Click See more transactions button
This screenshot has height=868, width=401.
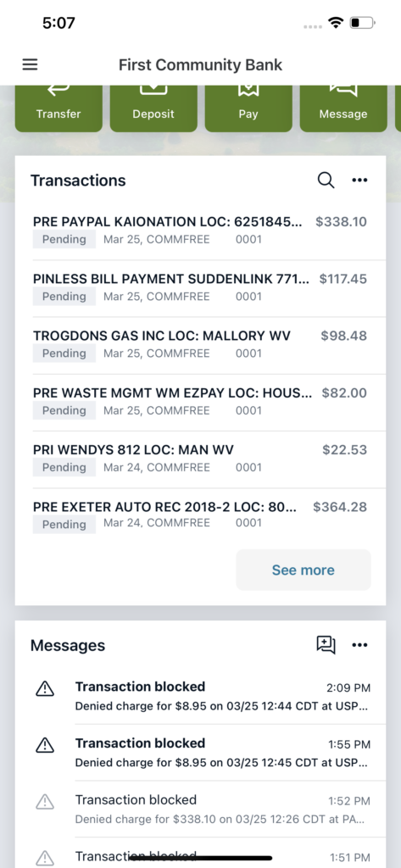tap(304, 570)
